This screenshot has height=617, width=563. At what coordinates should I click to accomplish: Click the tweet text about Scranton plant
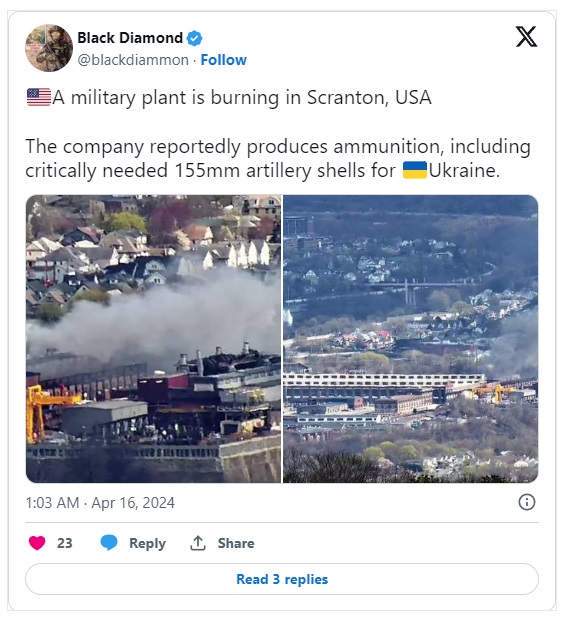point(278,134)
